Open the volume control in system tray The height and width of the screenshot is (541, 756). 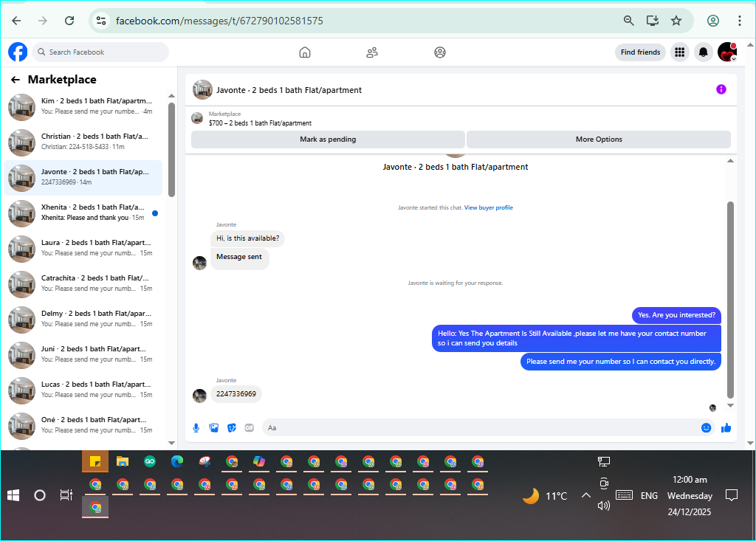pyautogui.click(x=604, y=506)
